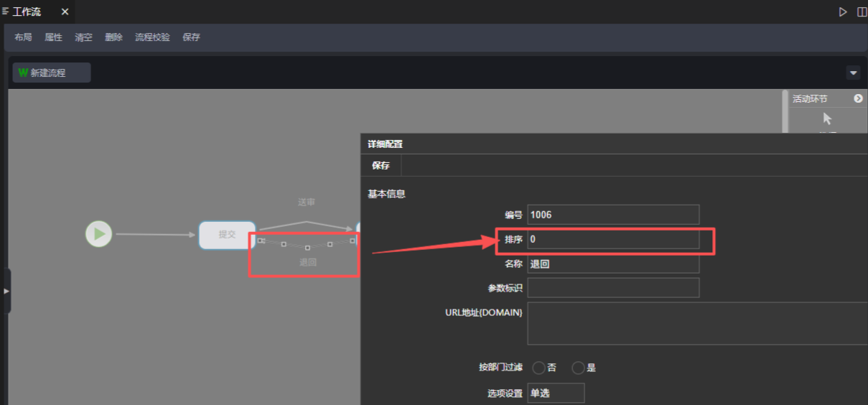The height and width of the screenshot is (405, 868).
Task: Click the 名称 field containing 退回
Action: [x=612, y=264]
